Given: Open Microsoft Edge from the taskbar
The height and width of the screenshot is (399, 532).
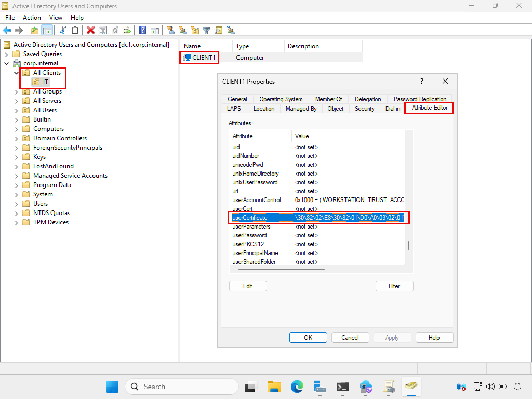Looking at the screenshot, I should (x=297, y=387).
